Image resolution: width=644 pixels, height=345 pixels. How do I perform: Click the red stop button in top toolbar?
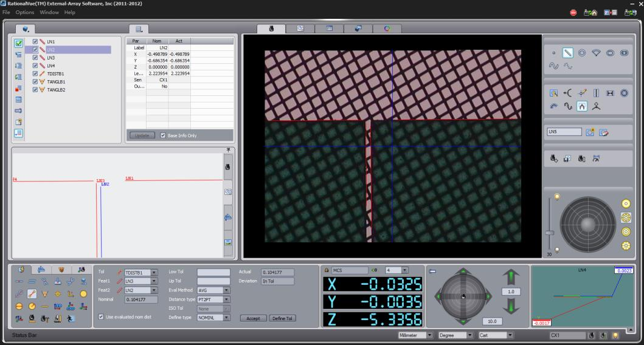pyautogui.click(x=573, y=13)
